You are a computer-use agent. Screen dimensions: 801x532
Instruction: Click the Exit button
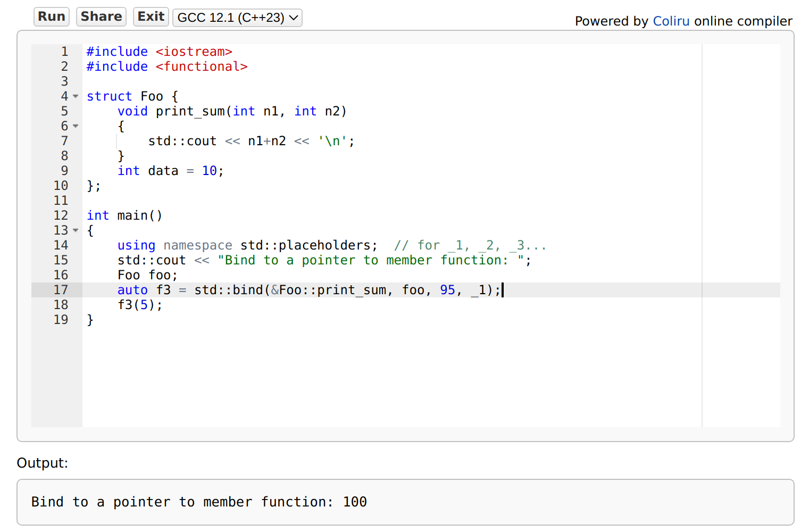[151, 17]
